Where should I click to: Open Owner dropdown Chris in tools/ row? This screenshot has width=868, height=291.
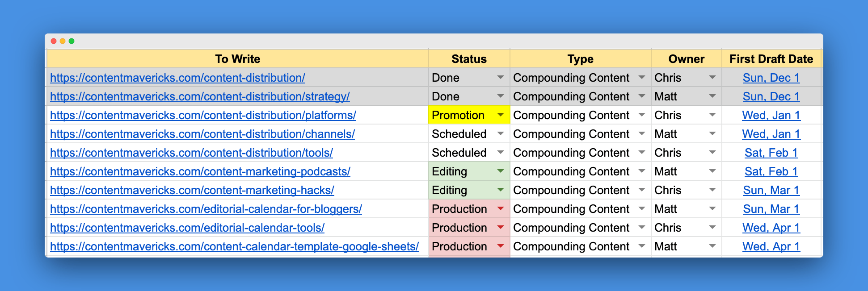(712, 153)
